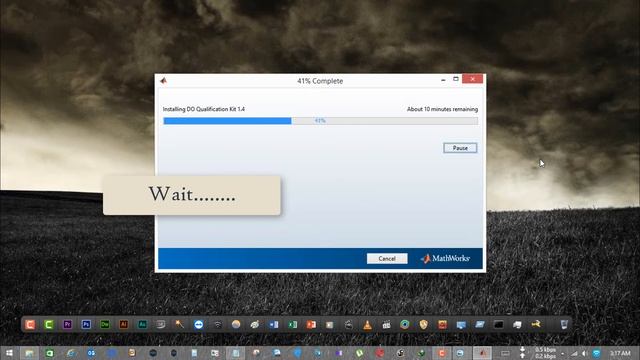The image size is (640, 360).
Task: Open red Camtasia icon in dock
Action: (x=30, y=324)
